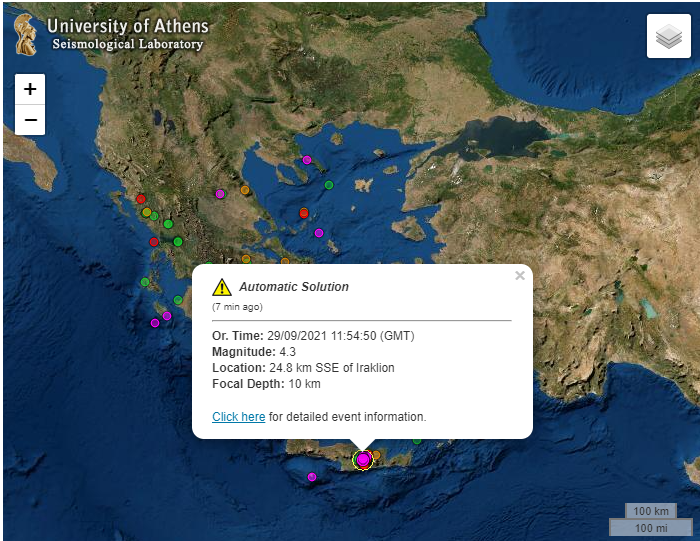The image size is (700, 541).
Task: Zoom out with the minus button
Action: 30,120
